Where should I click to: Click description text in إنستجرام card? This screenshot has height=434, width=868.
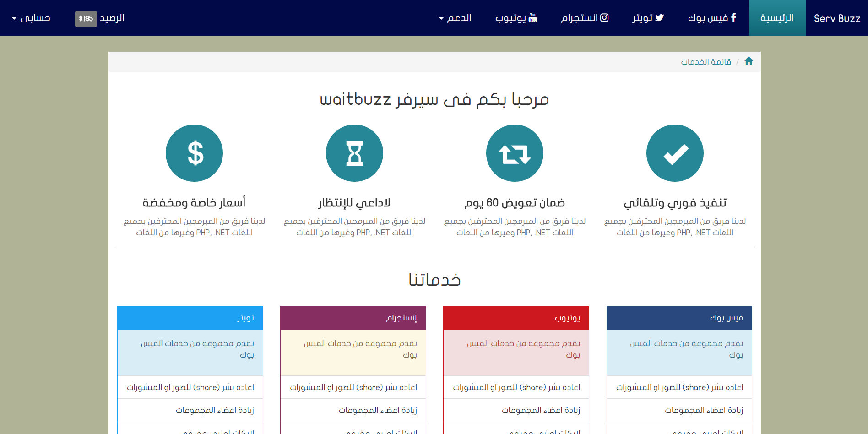[x=360, y=349]
